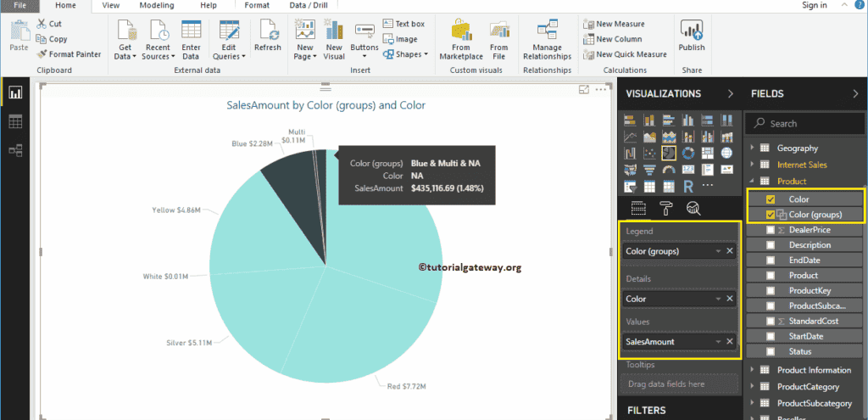
Task: Choose the Table visualization
Action: pos(649,186)
